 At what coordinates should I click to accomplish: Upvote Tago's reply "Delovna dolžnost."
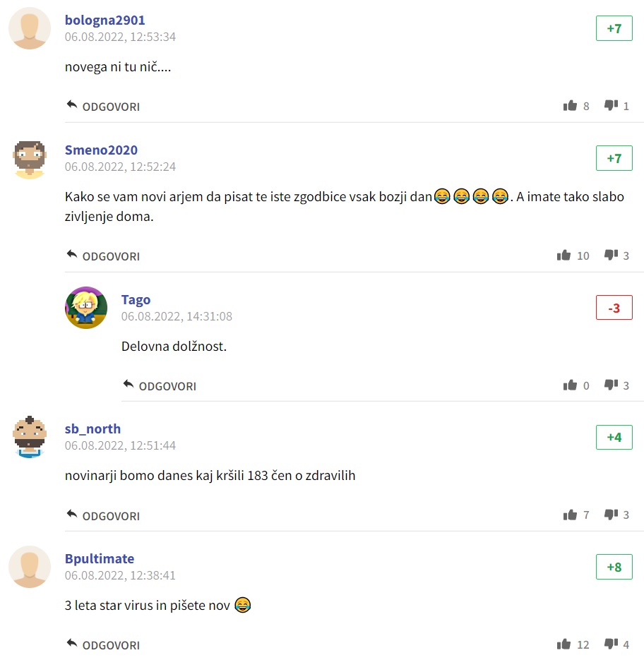tap(570, 385)
